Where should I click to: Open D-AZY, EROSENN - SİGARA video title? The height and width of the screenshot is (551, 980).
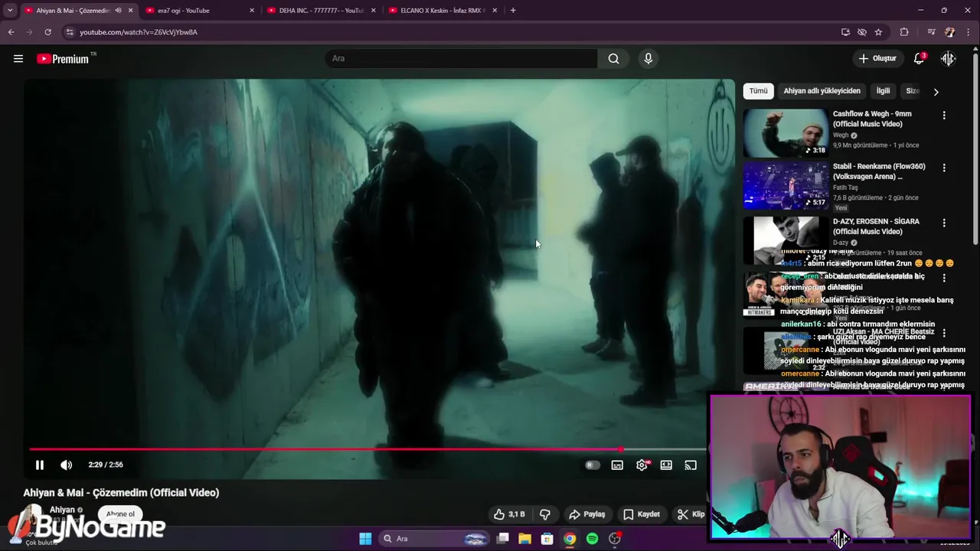click(x=876, y=227)
